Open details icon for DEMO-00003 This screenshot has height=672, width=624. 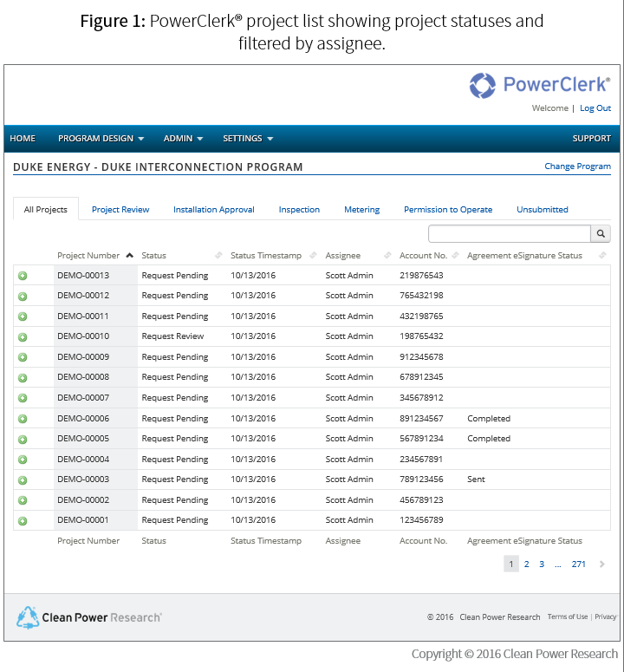pos(23,480)
